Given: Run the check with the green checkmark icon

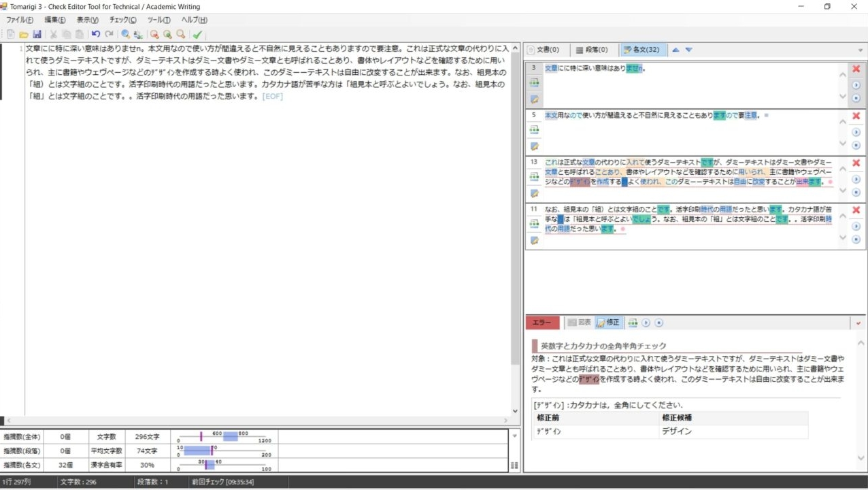Looking at the screenshot, I should [197, 34].
